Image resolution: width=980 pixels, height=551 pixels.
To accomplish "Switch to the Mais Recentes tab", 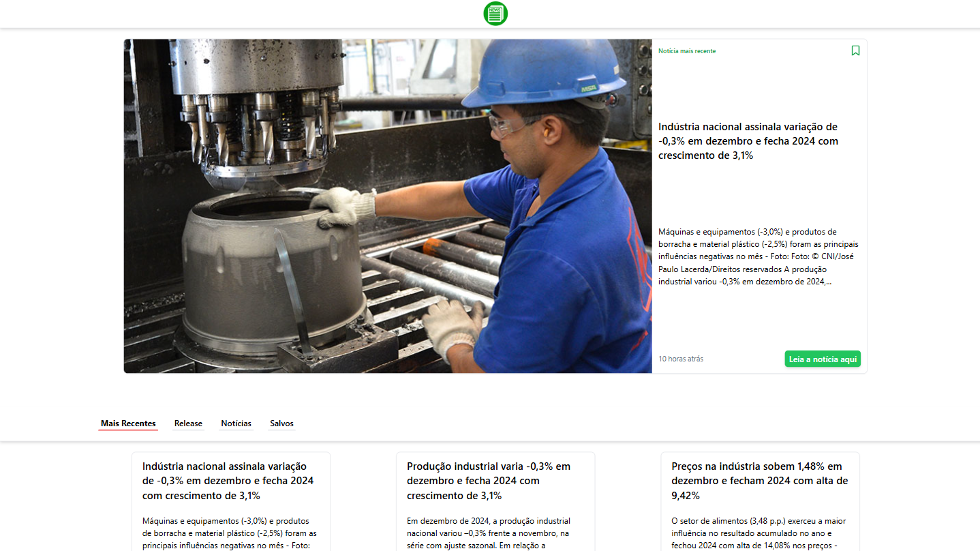I will (128, 423).
